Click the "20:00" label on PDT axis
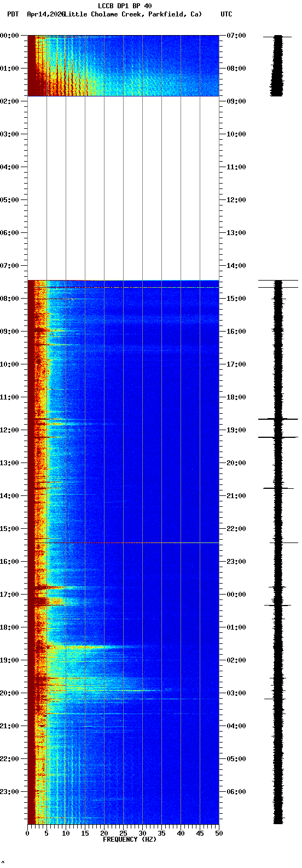This screenshot has height=868, width=302. pyautogui.click(x=8, y=693)
